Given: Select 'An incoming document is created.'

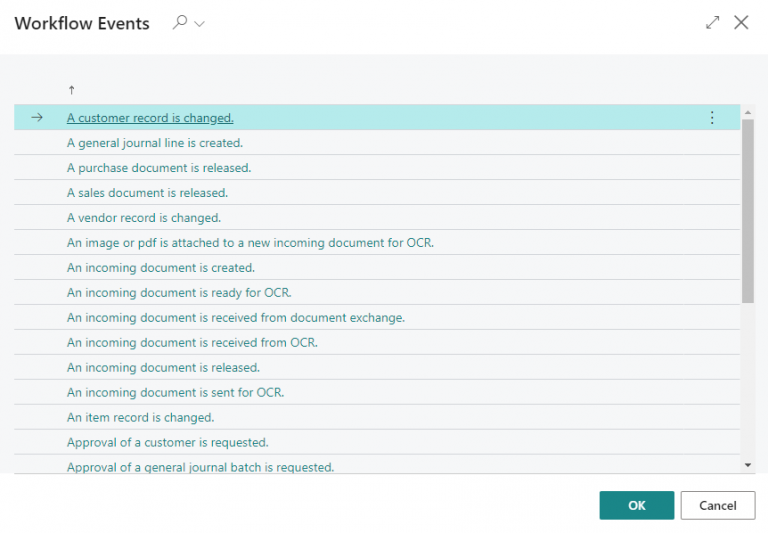Looking at the screenshot, I should tap(161, 268).
